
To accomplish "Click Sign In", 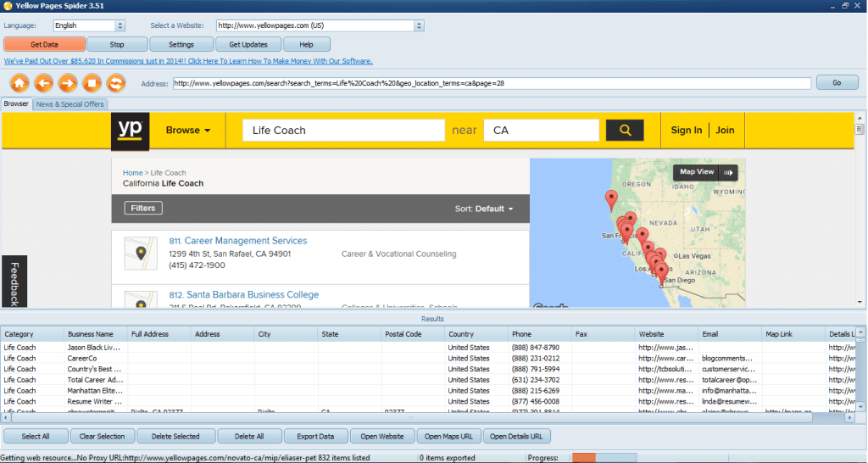I will tap(687, 130).
